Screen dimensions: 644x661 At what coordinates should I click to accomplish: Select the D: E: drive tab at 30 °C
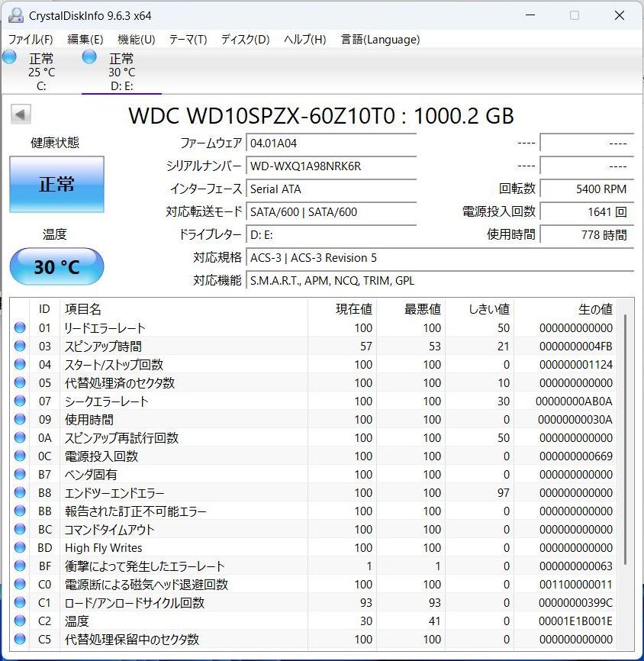coord(121,72)
